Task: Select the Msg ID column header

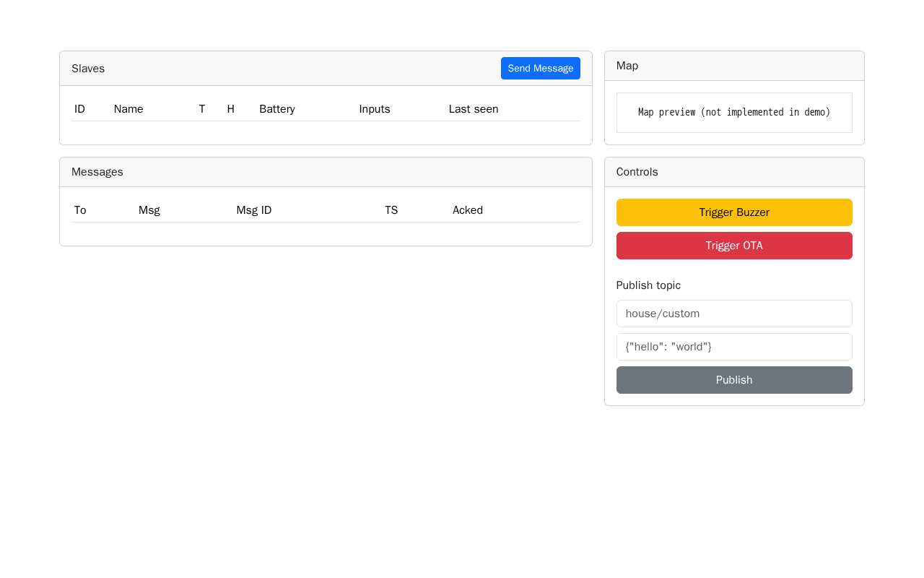Action: [254, 210]
